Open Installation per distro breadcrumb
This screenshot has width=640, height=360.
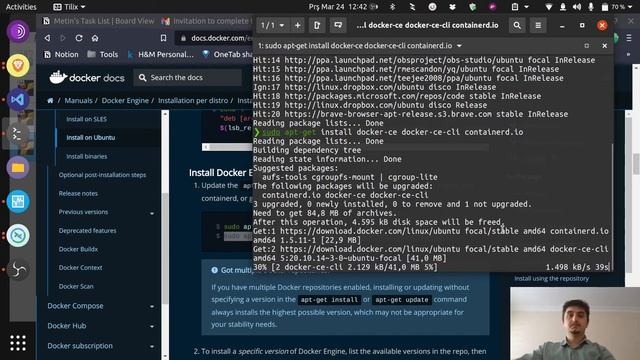[x=193, y=100]
